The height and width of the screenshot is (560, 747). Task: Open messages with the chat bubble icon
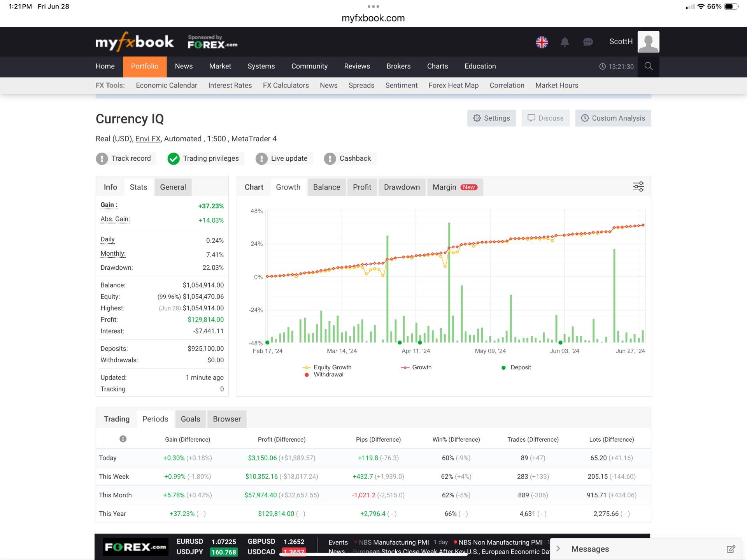point(588,42)
